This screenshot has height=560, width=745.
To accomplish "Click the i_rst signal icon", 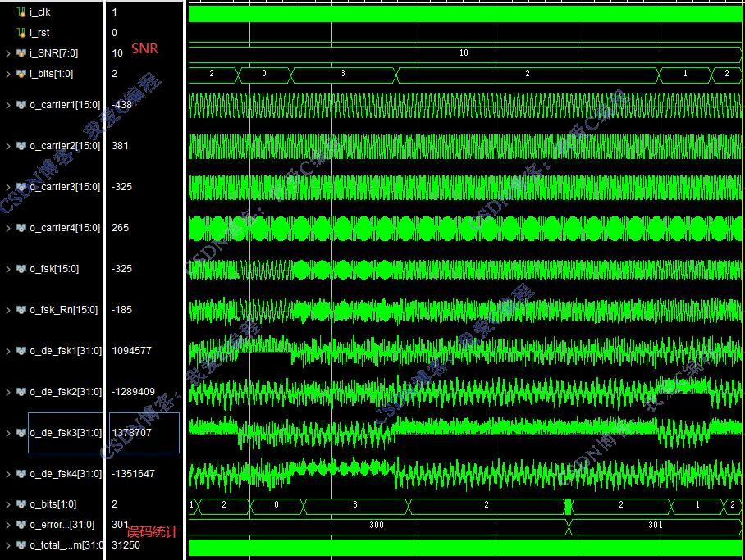I will pos(21,33).
